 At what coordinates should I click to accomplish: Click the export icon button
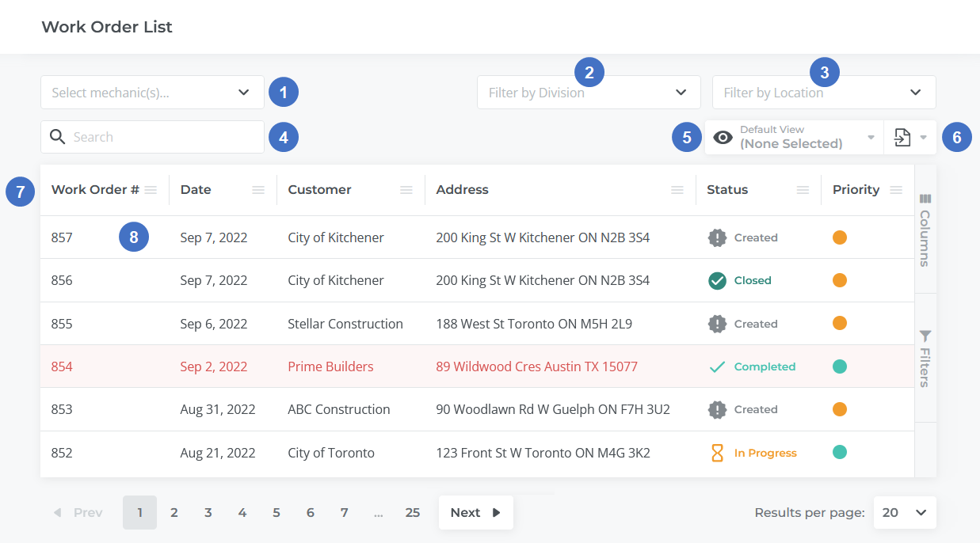tap(902, 137)
